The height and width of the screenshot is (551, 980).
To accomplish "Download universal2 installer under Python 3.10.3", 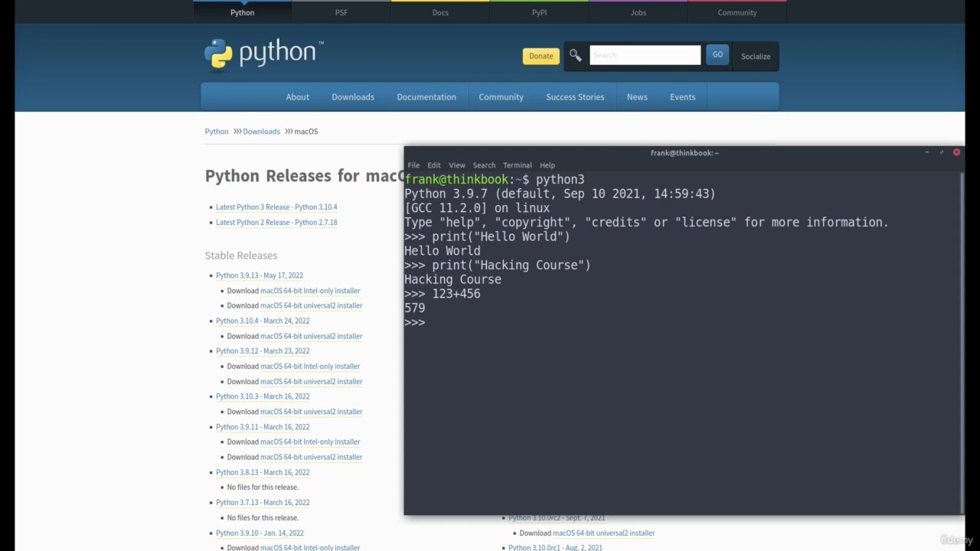I will coord(312,412).
